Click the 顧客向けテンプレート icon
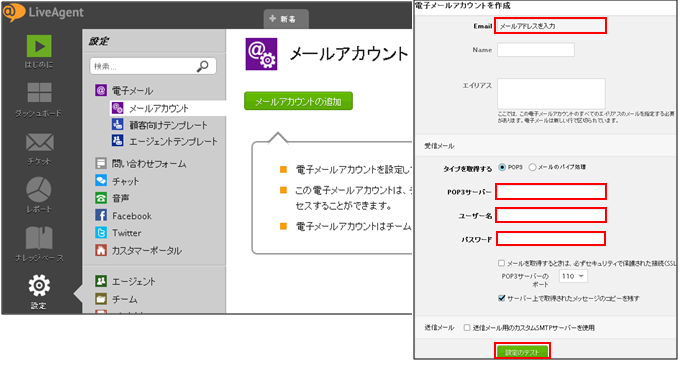Image resolution: width=693 pixels, height=367 pixels. pyautogui.click(x=117, y=125)
